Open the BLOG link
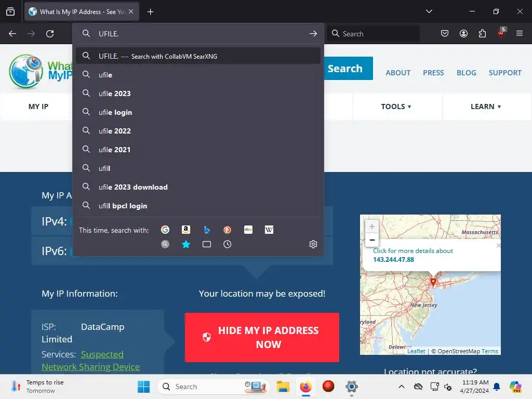The height and width of the screenshot is (399, 532). pos(466,73)
